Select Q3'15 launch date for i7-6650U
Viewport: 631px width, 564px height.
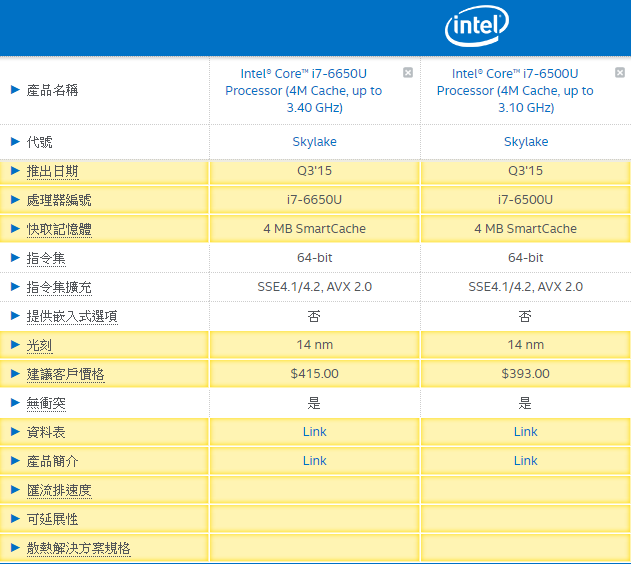pyautogui.click(x=314, y=171)
